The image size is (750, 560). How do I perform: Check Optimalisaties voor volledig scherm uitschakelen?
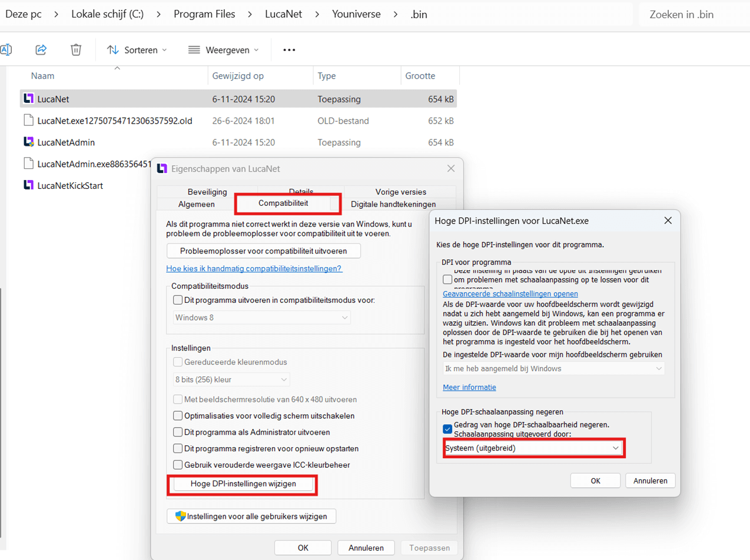178,416
